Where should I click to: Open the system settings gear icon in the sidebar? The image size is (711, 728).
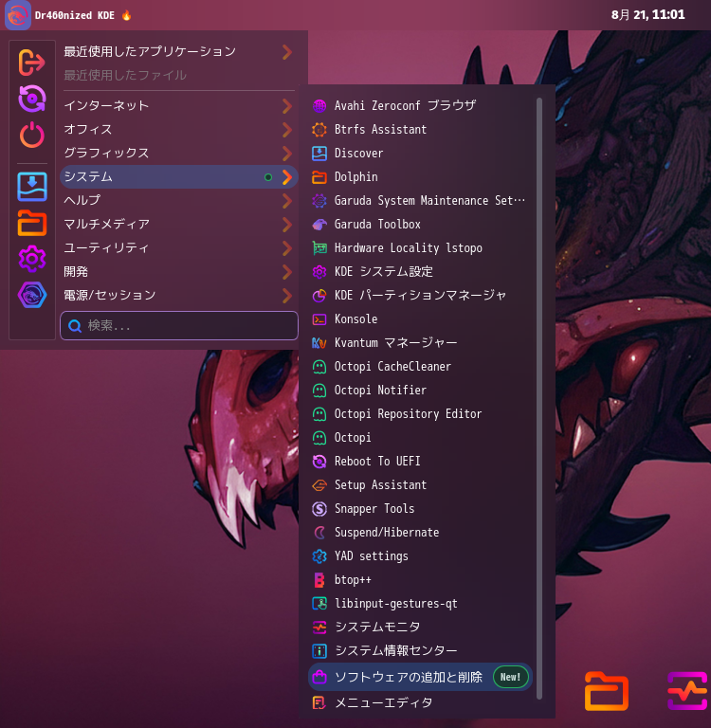(31, 259)
